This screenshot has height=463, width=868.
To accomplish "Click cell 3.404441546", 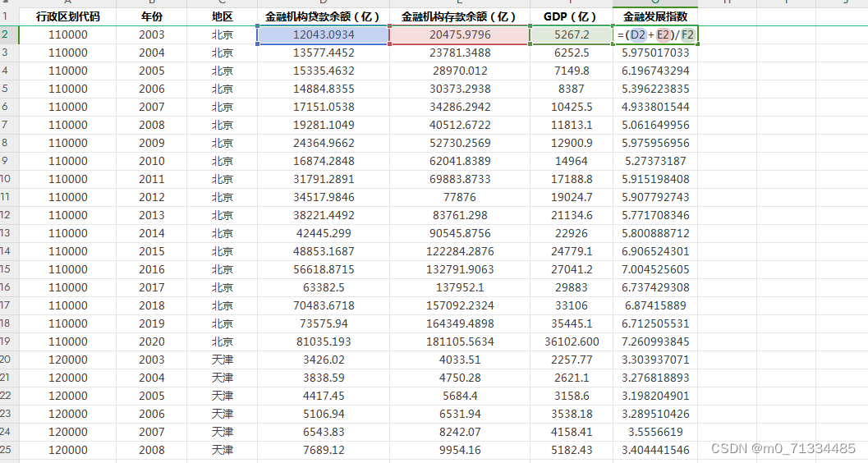I will pyautogui.click(x=655, y=450).
